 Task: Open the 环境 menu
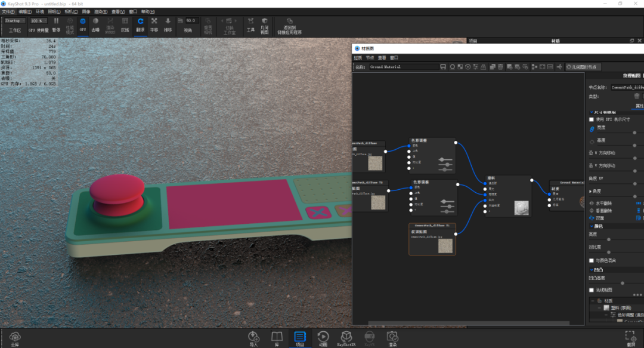point(40,11)
